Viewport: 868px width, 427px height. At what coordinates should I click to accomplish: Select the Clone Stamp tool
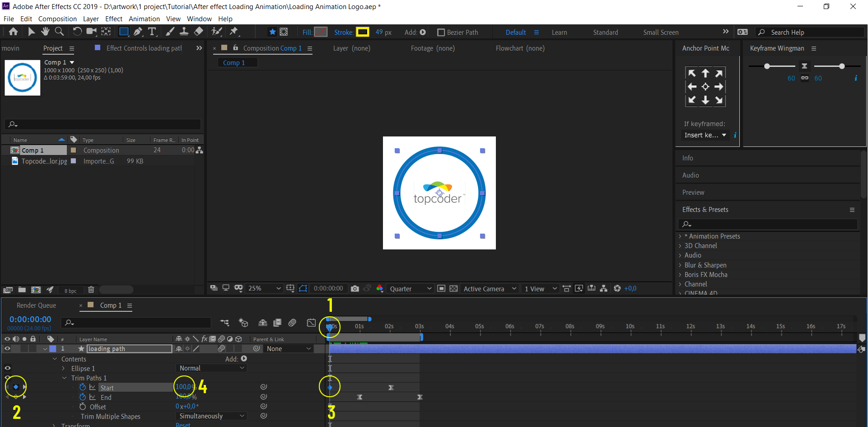(x=184, y=32)
